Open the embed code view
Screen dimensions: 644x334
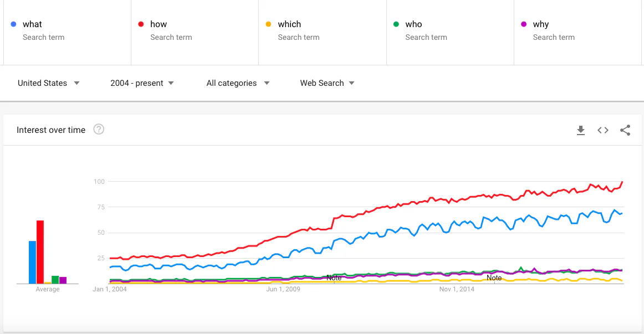pos(603,130)
